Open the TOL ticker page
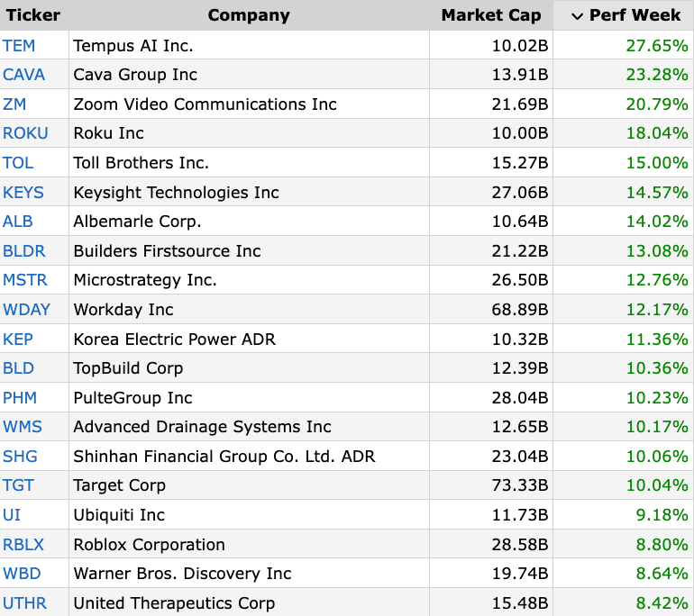The width and height of the screenshot is (694, 616). point(18,163)
